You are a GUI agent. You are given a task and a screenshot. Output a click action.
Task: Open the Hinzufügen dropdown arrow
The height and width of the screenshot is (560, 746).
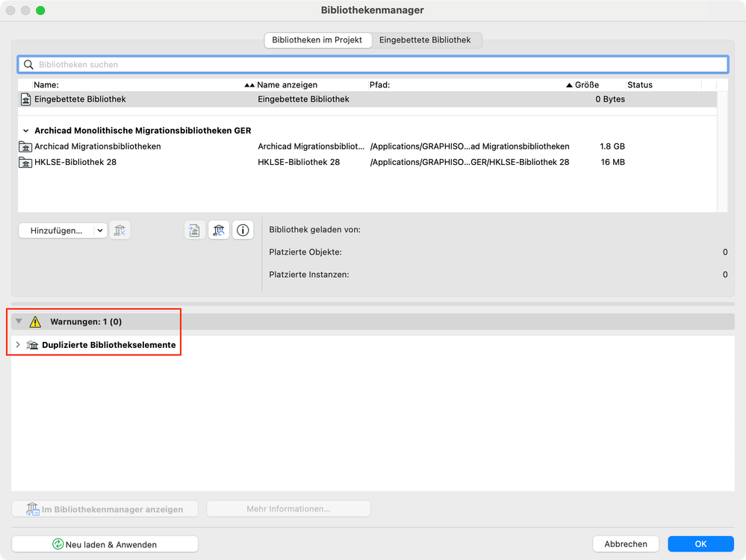pos(100,230)
